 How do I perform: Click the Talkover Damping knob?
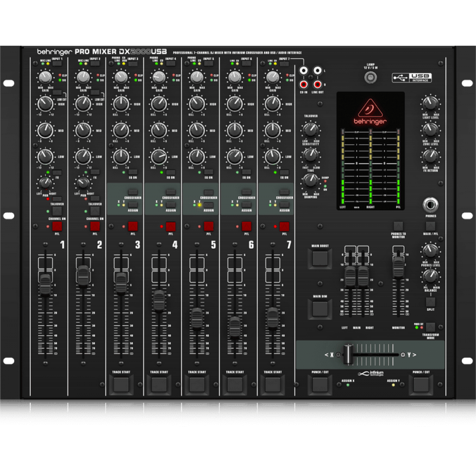coord(310,181)
